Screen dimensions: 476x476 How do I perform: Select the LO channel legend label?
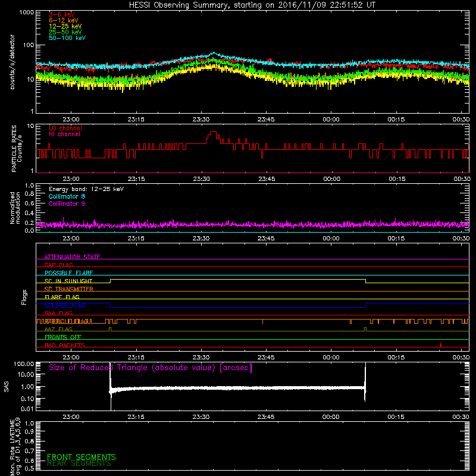(65, 128)
